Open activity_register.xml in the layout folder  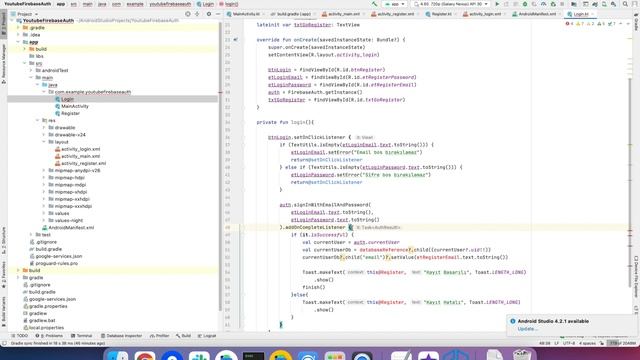(84, 163)
